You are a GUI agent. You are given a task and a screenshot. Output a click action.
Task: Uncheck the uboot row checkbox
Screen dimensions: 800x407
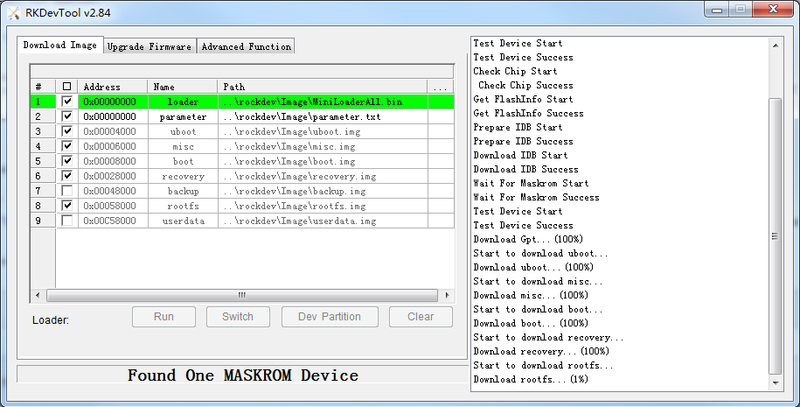67,131
